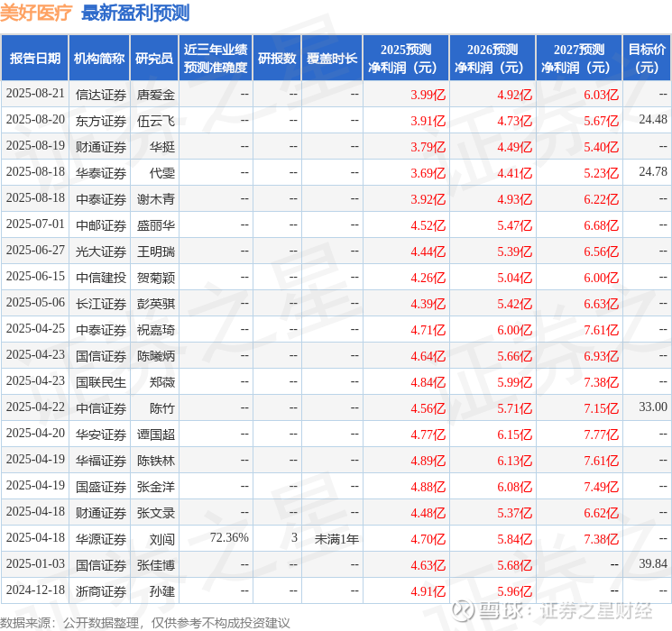Select 中信证券 institution cell
The height and width of the screenshot is (631, 672).
point(101,408)
